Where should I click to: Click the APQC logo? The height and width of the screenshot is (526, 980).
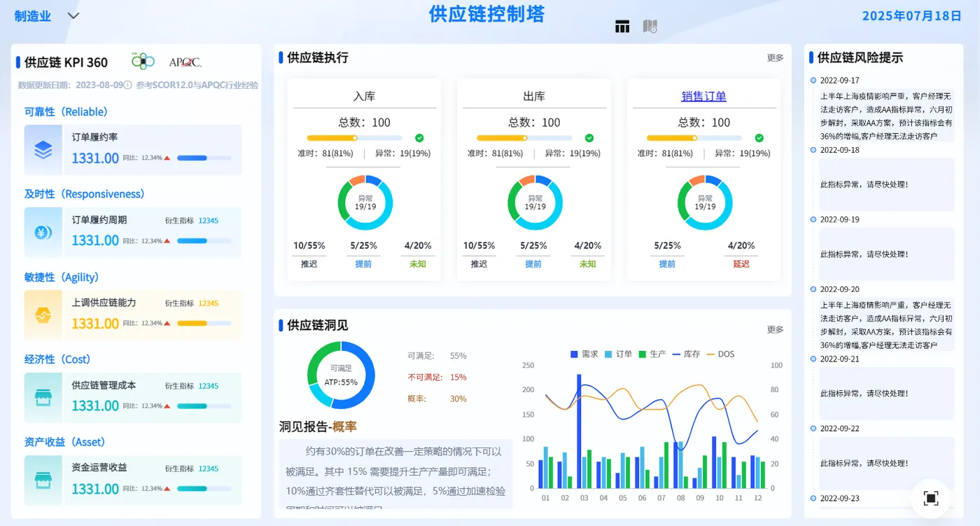click(x=185, y=62)
